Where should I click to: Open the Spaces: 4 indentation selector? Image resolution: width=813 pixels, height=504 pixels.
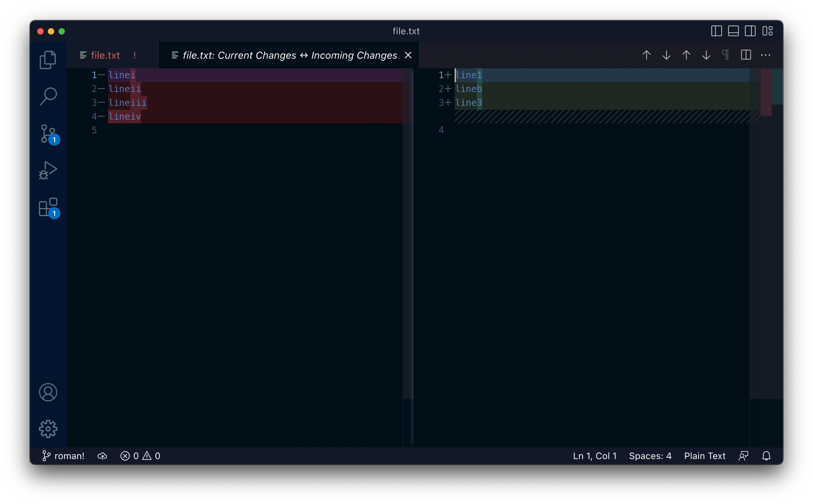coord(650,456)
